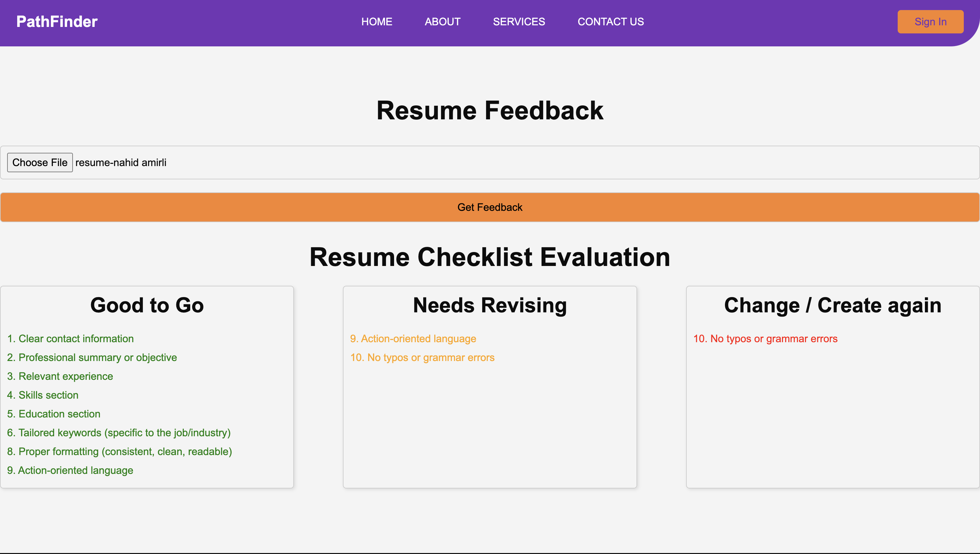This screenshot has width=980, height=554.
Task: Click the Tailored keywords checklist item
Action: coord(119,433)
